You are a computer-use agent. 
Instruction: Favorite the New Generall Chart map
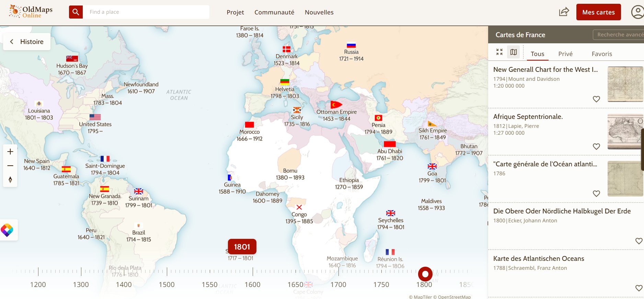597,99
